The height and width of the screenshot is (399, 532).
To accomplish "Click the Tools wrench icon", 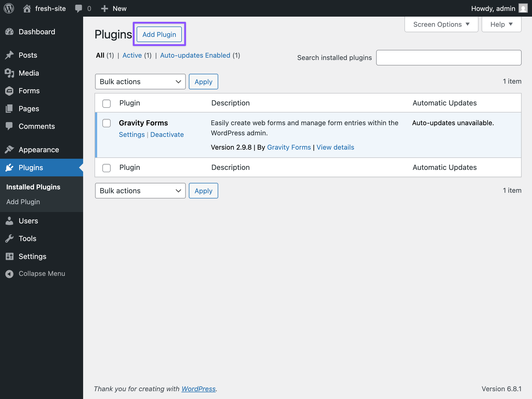I will pos(9,238).
